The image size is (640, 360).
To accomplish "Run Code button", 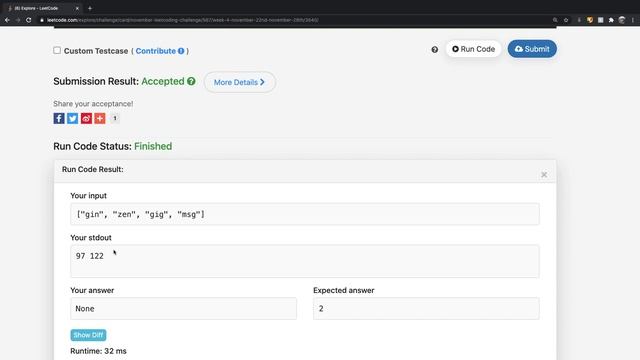I will (473, 49).
